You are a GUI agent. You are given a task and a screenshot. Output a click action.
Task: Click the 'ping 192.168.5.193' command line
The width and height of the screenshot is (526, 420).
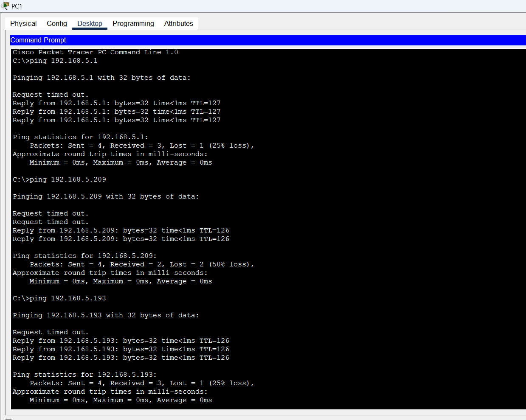(59, 298)
